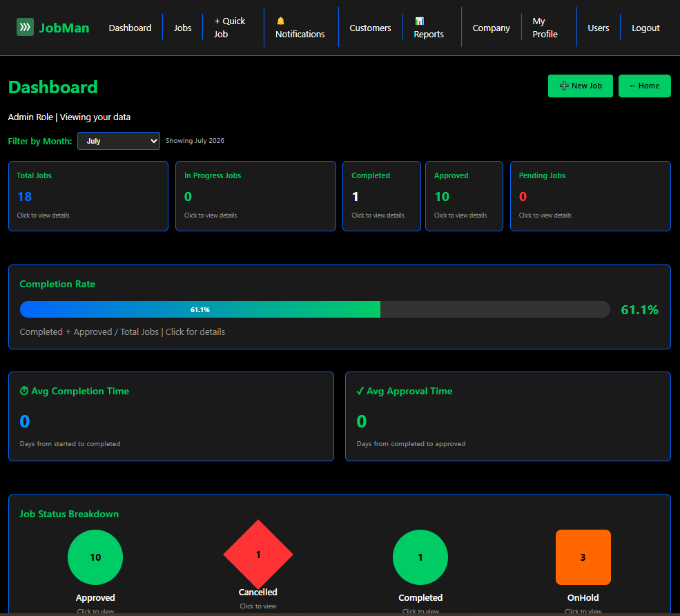Image resolution: width=680 pixels, height=616 pixels.
Task: Click the Job Status Breakdown heading
Action: 69,514
